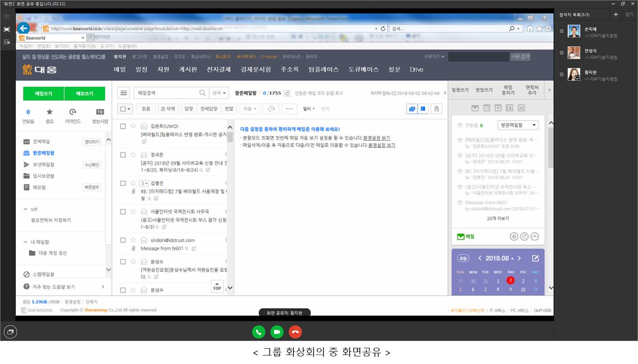
Task: Collapse the 내 메일함 section
Action: (26, 242)
